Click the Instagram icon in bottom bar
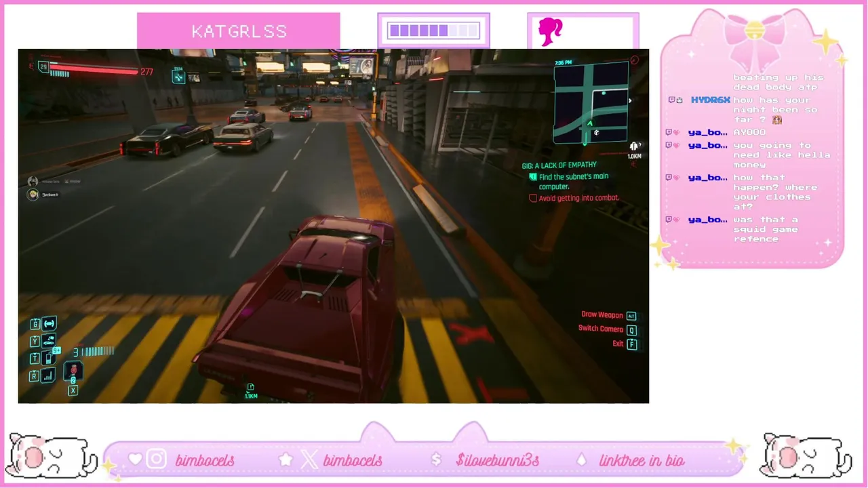This screenshot has width=868, height=488. coord(156,460)
